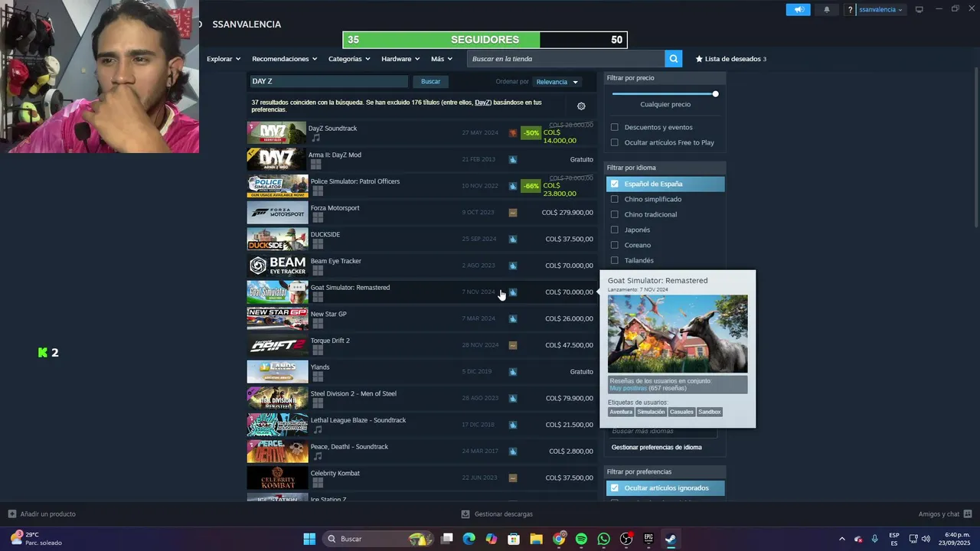Enable Descuentos y eventos checkbox
980x551 pixels.
coord(614,127)
